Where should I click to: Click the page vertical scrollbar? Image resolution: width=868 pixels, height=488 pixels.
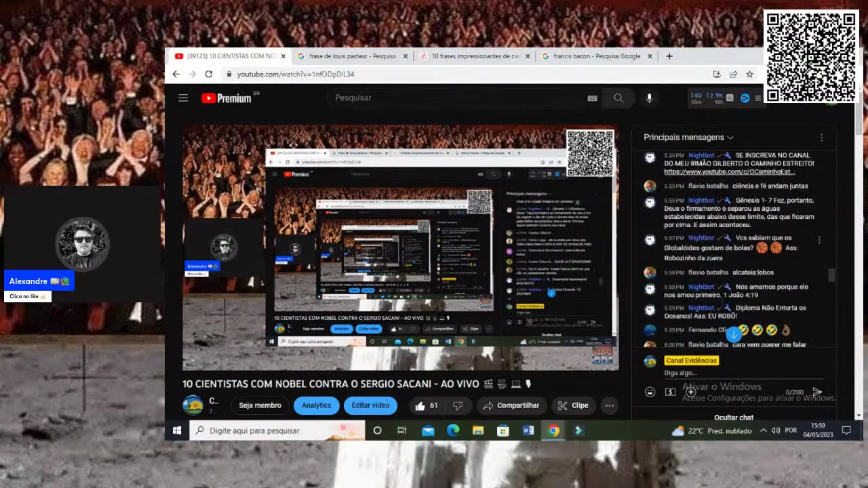coord(859,115)
